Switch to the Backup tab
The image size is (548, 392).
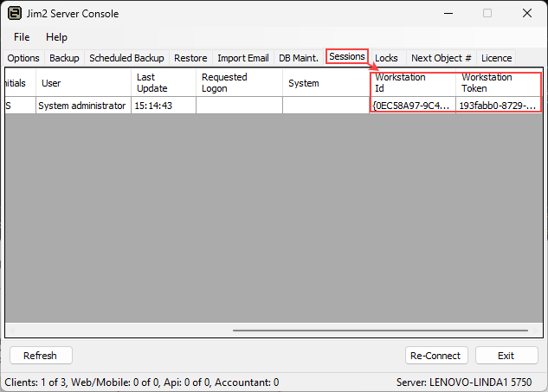click(64, 58)
